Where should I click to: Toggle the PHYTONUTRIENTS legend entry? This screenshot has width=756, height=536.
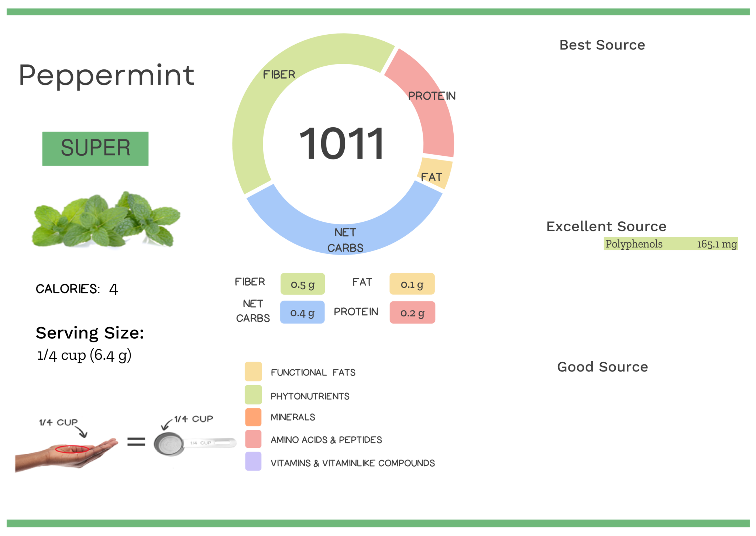310,396
